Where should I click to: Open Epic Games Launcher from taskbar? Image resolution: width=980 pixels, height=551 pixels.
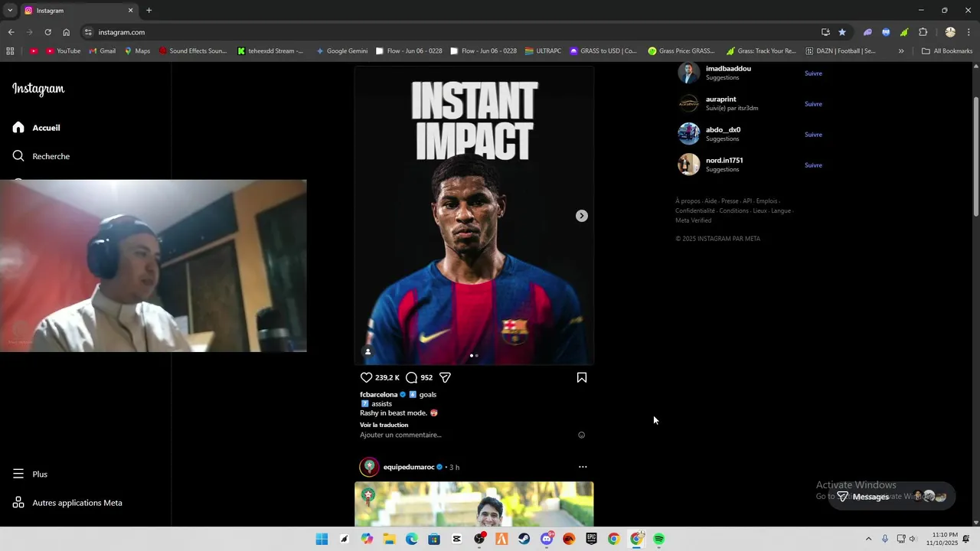click(x=591, y=539)
